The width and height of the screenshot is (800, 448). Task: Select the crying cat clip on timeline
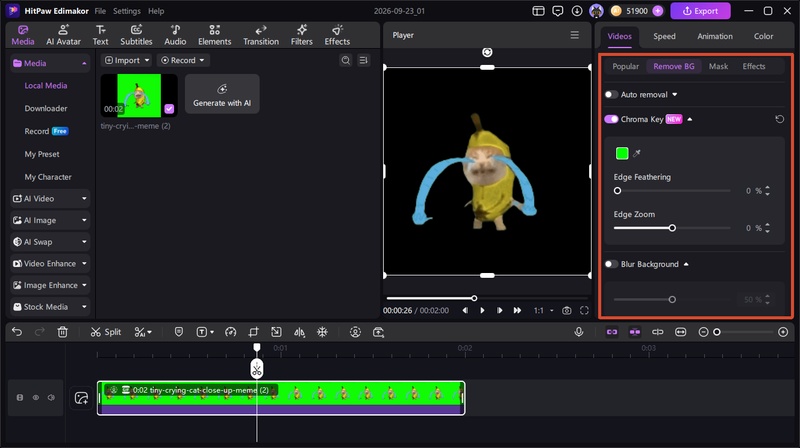281,398
